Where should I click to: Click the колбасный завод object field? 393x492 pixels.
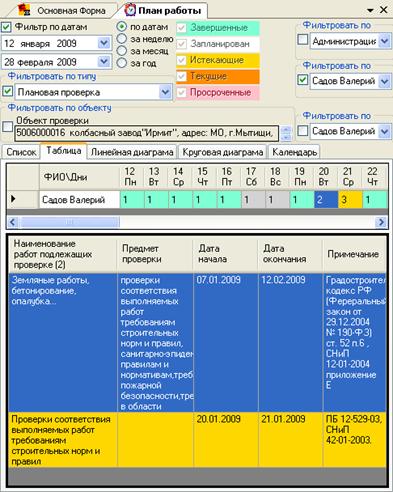pyautogui.click(x=146, y=133)
